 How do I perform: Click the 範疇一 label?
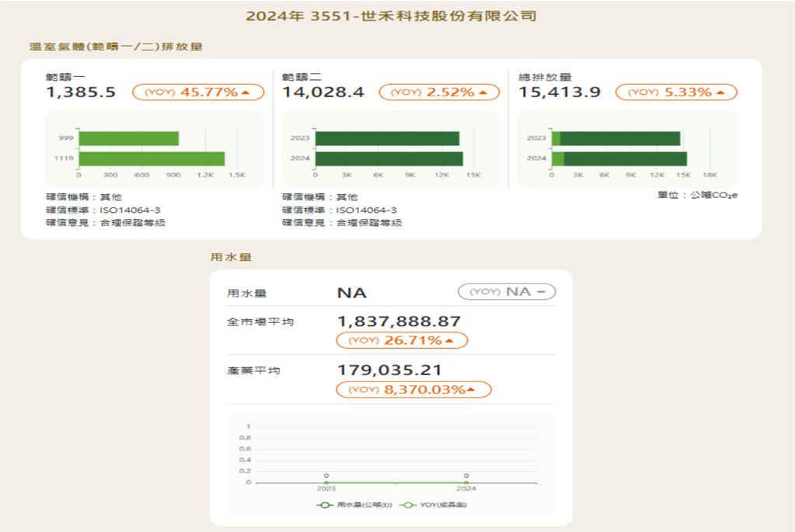click(65, 77)
